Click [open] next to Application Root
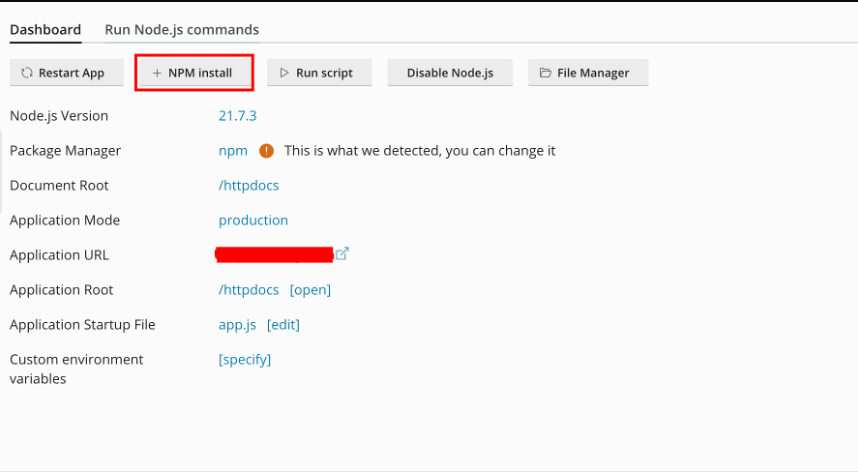Viewport: 858px width, 472px height. pyautogui.click(x=310, y=290)
